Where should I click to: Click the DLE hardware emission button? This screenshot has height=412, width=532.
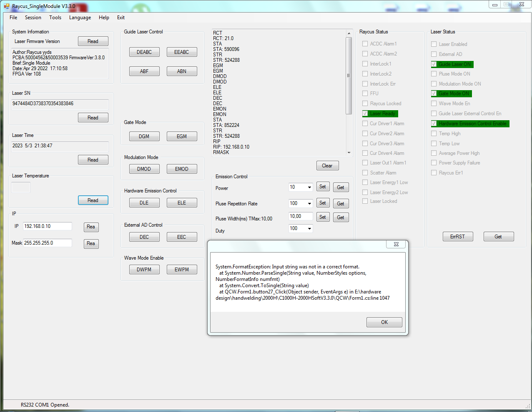[x=144, y=203]
